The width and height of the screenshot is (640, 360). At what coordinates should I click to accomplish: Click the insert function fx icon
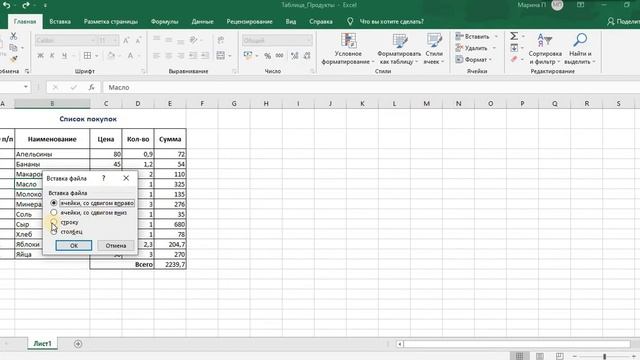click(x=91, y=87)
